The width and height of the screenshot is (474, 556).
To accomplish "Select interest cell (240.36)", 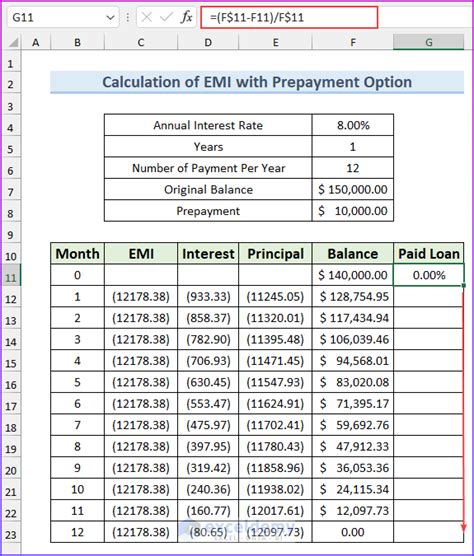I will [208, 489].
